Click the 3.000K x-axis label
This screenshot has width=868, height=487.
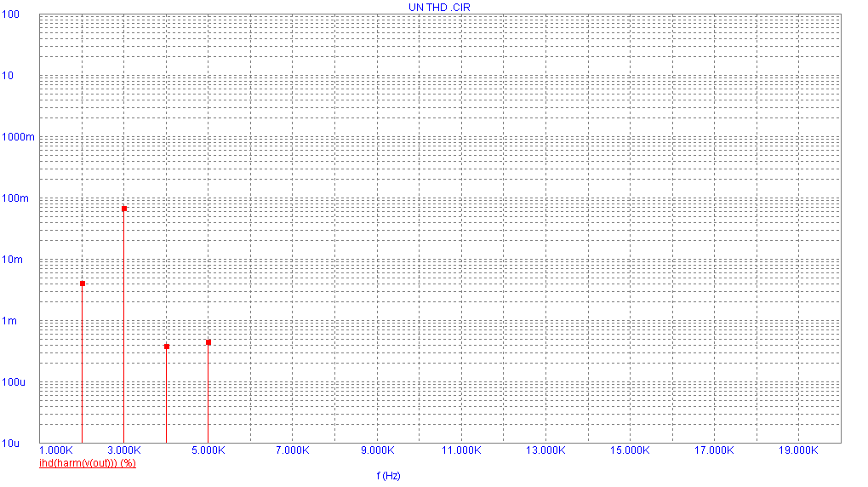click(x=124, y=450)
